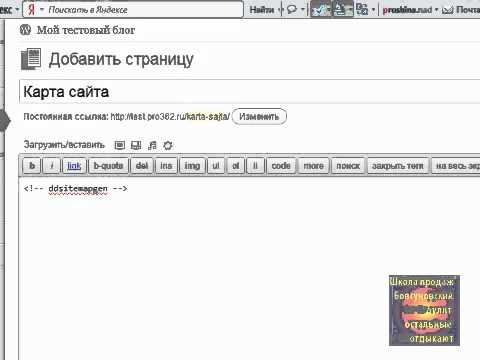
Task: Click the "Найти" search button
Action: pyautogui.click(x=262, y=10)
